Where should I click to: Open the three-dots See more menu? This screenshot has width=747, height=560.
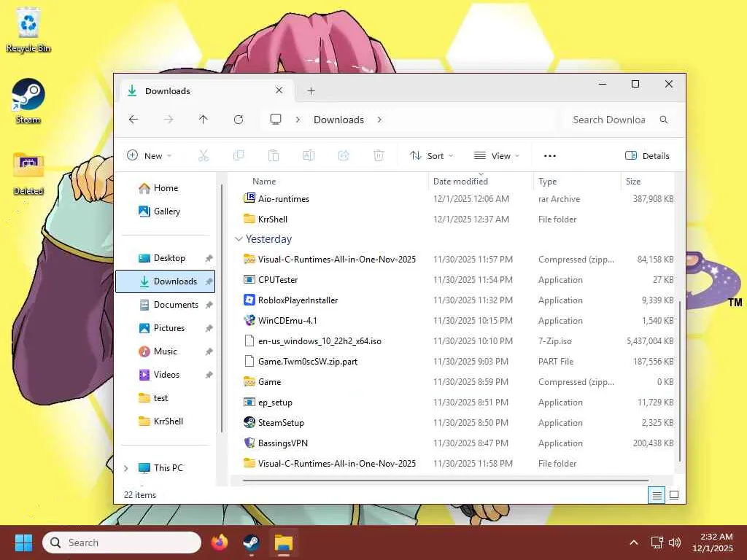(x=550, y=156)
